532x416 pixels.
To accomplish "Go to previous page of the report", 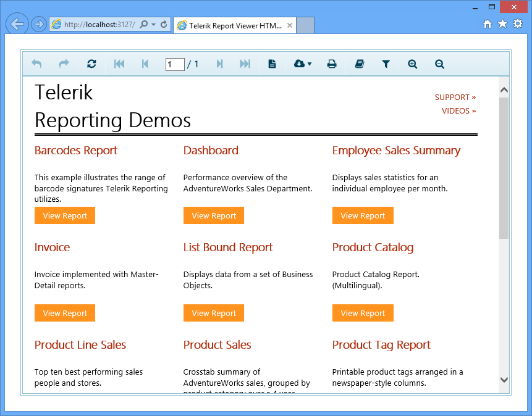I will [145, 64].
